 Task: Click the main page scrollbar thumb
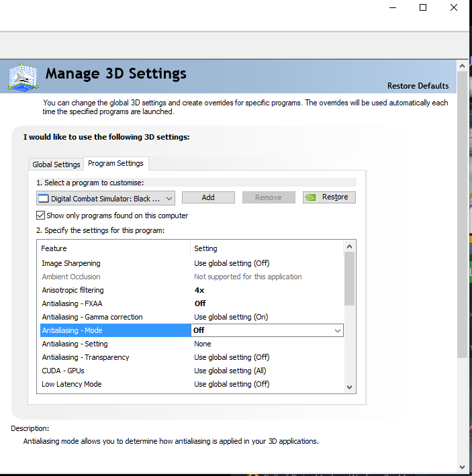(462, 215)
